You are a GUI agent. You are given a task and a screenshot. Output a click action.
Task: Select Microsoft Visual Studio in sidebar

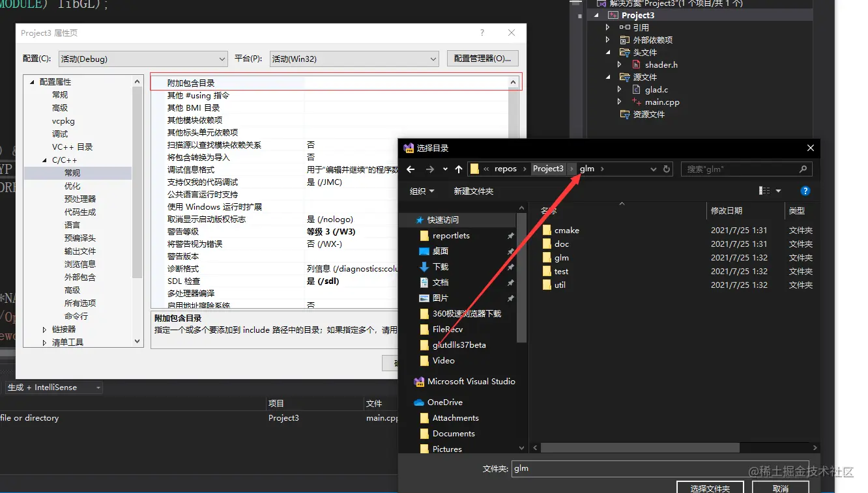(471, 381)
